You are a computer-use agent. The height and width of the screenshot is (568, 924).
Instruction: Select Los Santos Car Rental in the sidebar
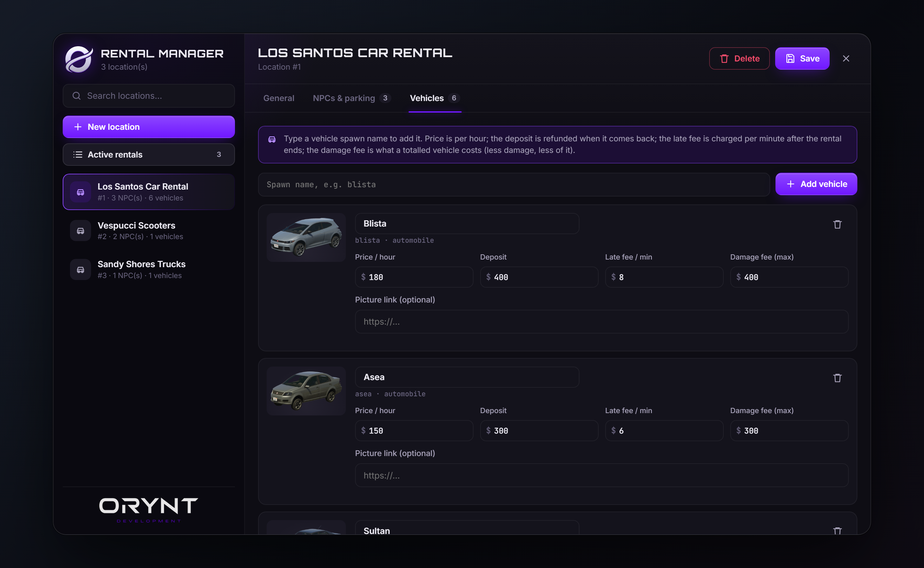(148, 192)
